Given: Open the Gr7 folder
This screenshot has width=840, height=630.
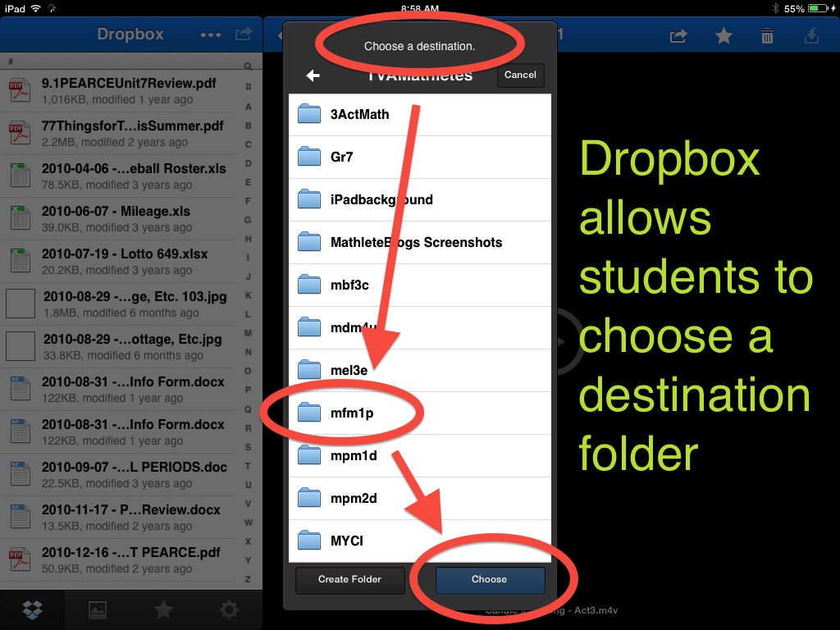Looking at the screenshot, I should coord(419,157).
